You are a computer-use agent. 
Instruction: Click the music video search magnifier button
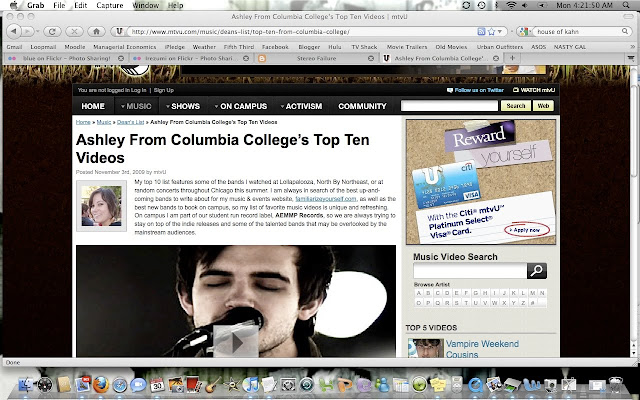(x=537, y=271)
